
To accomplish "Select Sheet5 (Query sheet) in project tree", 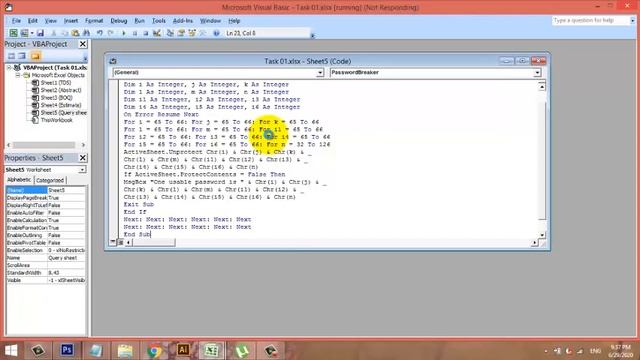I will 63,113.
